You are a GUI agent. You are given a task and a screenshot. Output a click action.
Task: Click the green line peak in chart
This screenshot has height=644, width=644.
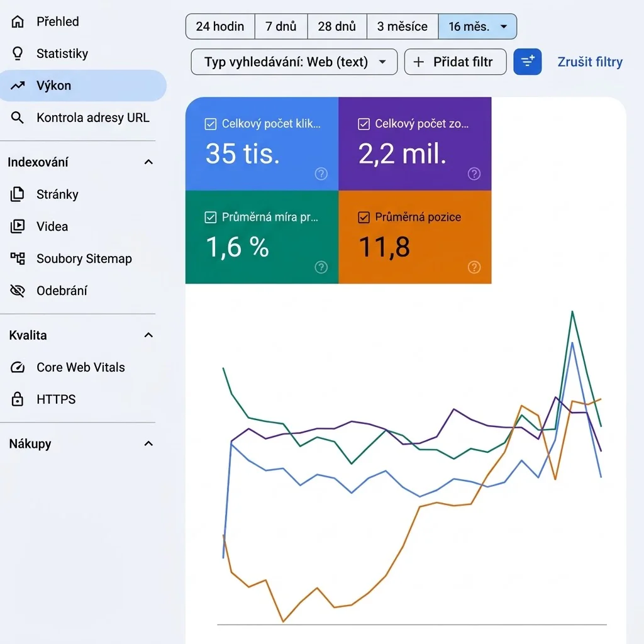[x=572, y=312]
